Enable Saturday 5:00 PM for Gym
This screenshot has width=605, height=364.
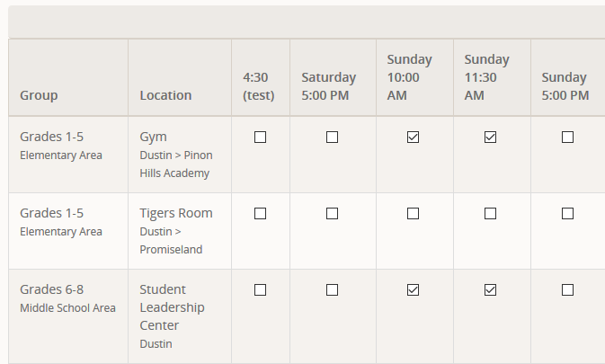tap(333, 138)
